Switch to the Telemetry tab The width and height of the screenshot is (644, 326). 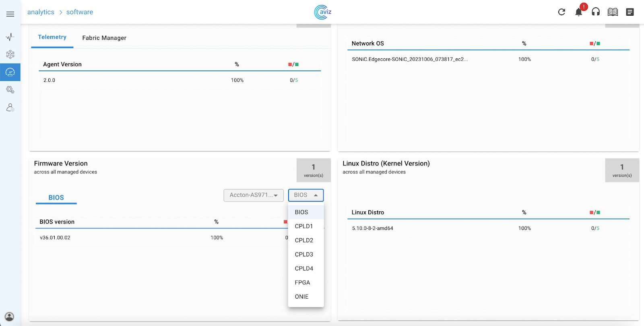52,37
